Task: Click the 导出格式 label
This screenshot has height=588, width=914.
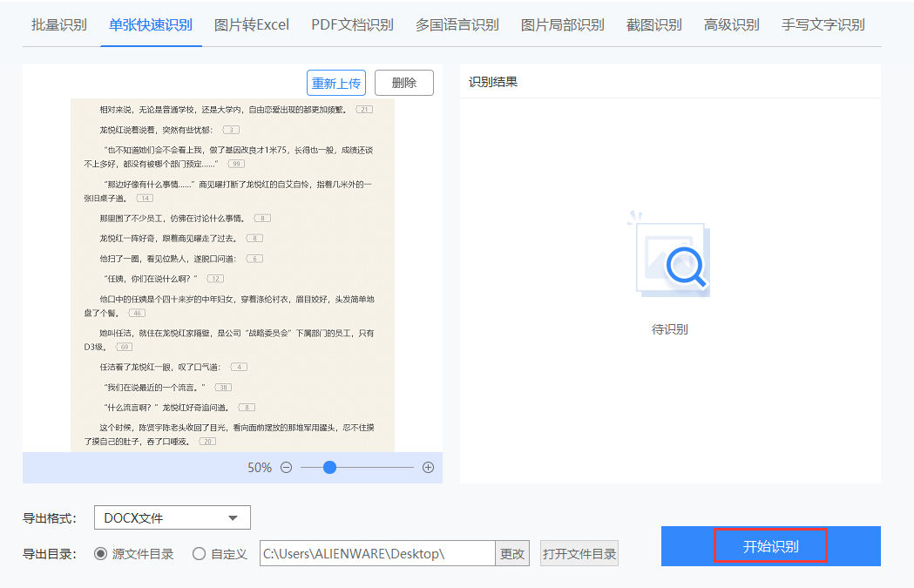Action: (50, 518)
